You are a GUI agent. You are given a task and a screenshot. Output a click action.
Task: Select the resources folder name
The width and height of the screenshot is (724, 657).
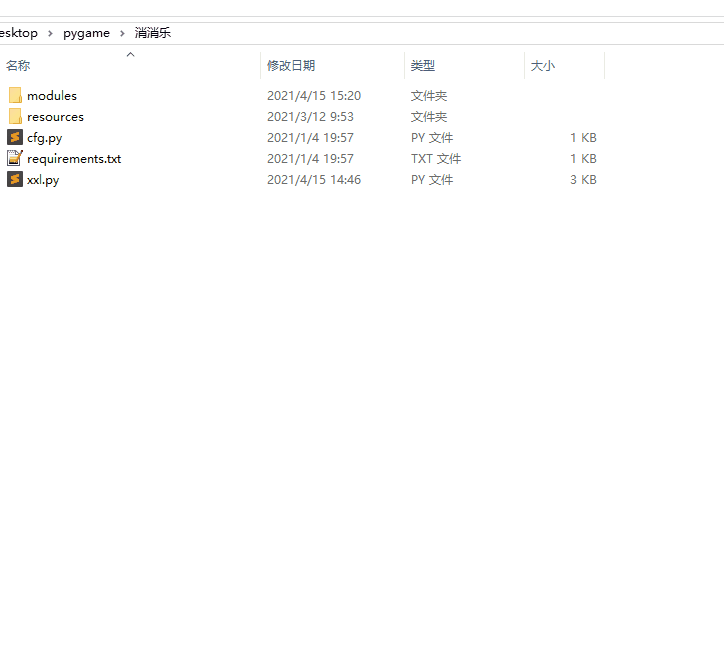pyautogui.click(x=55, y=117)
